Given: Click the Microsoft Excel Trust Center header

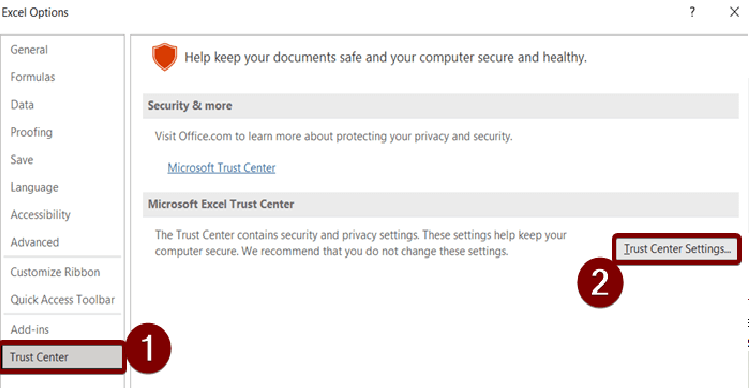Looking at the screenshot, I should click(440, 205).
